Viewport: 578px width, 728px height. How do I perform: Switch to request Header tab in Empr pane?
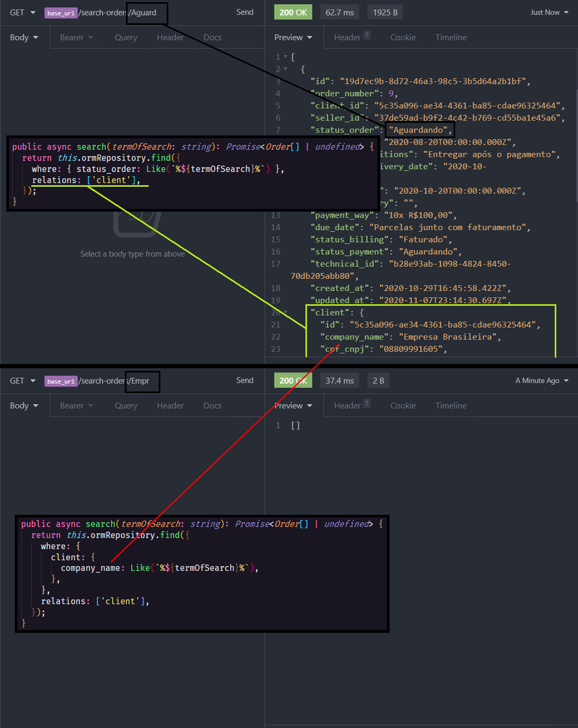(x=170, y=406)
